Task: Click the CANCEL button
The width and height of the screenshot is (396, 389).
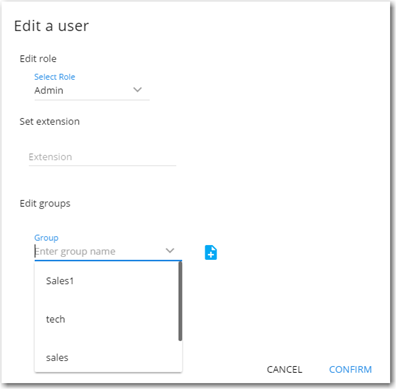Action: click(x=284, y=369)
